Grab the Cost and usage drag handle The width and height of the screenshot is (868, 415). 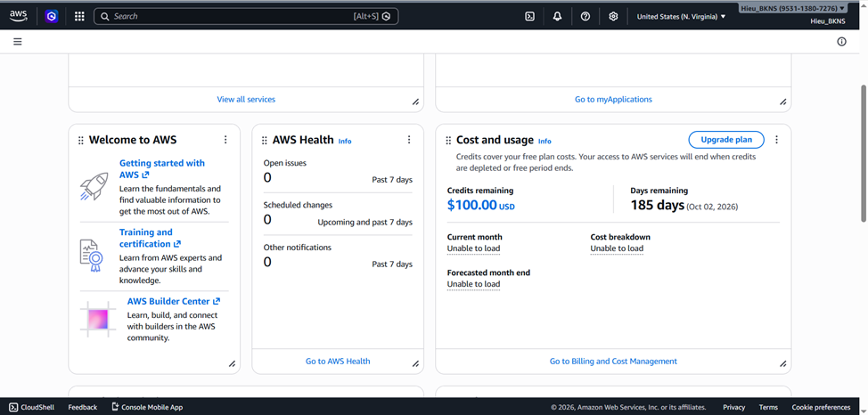[x=448, y=141]
